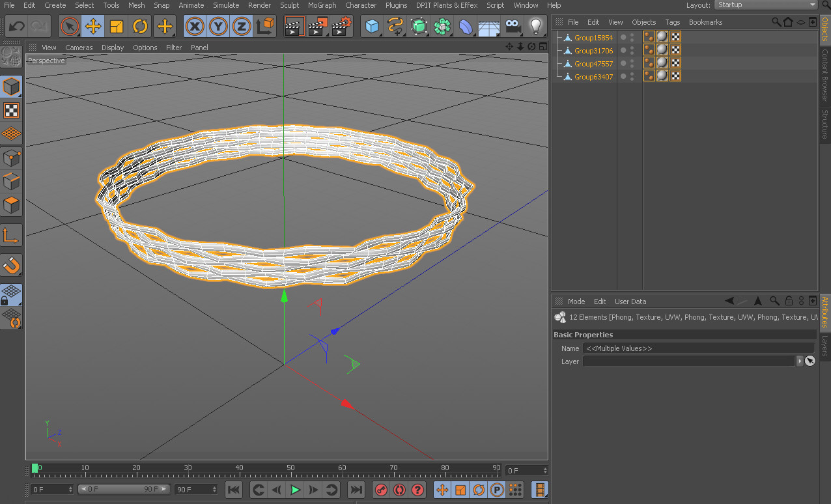Add a Light object from toolbar

point(535,27)
